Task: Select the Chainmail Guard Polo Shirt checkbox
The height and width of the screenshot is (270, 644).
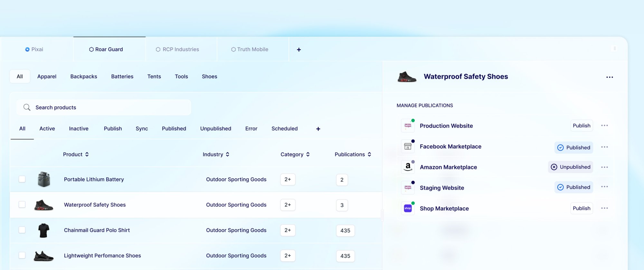Action: click(x=22, y=230)
